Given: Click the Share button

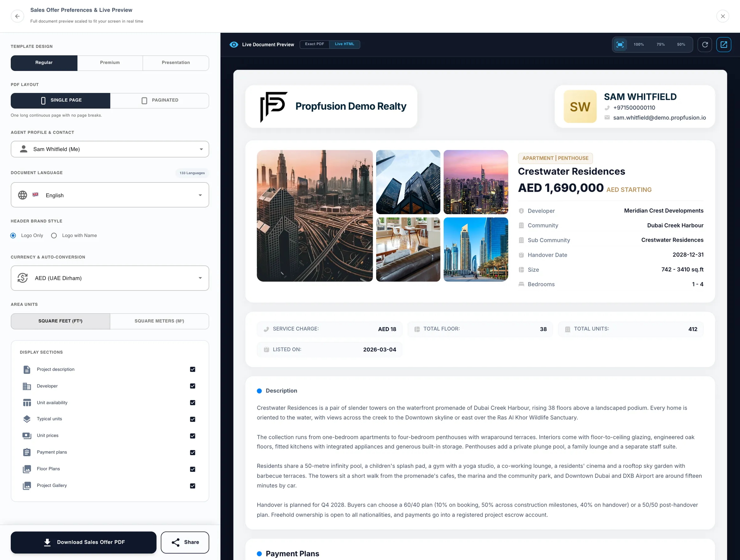Looking at the screenshot, I should coord(185,542).
